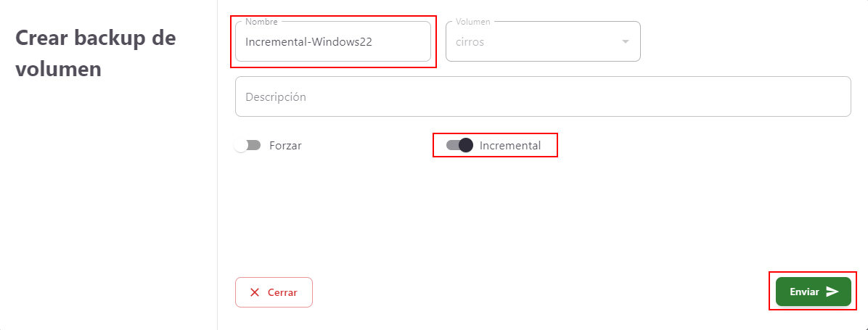This screenshot has height=330, width=868.
Task: Click the X icon in Cerrar button
Action: pyautogui.click(x=255, y=292)
